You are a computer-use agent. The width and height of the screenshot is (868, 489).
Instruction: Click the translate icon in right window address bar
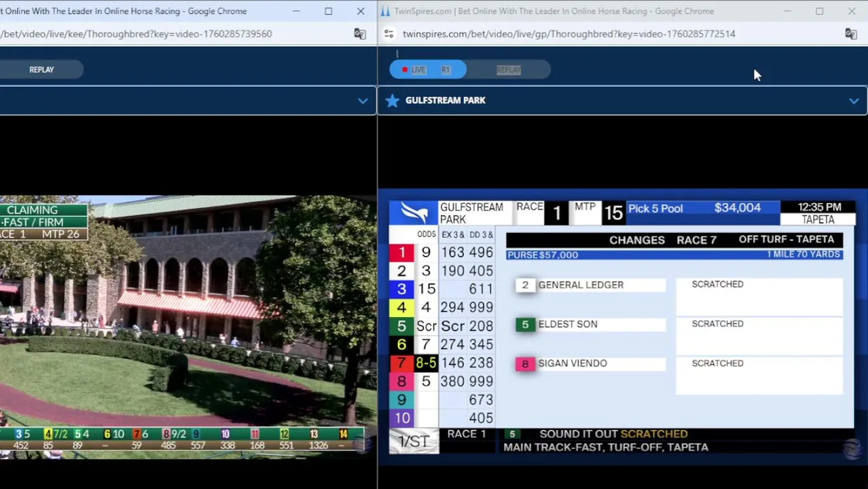click(850, 34)
